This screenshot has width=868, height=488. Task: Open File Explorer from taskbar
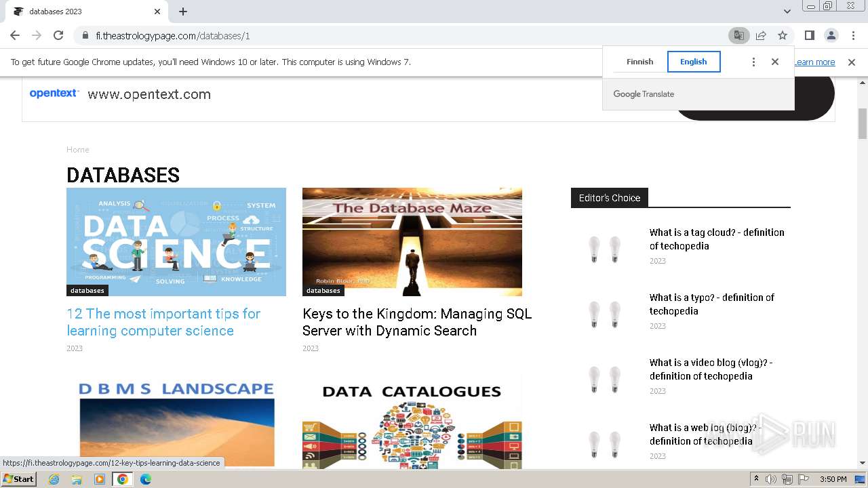pyautogui.click(x=77, y=479)
